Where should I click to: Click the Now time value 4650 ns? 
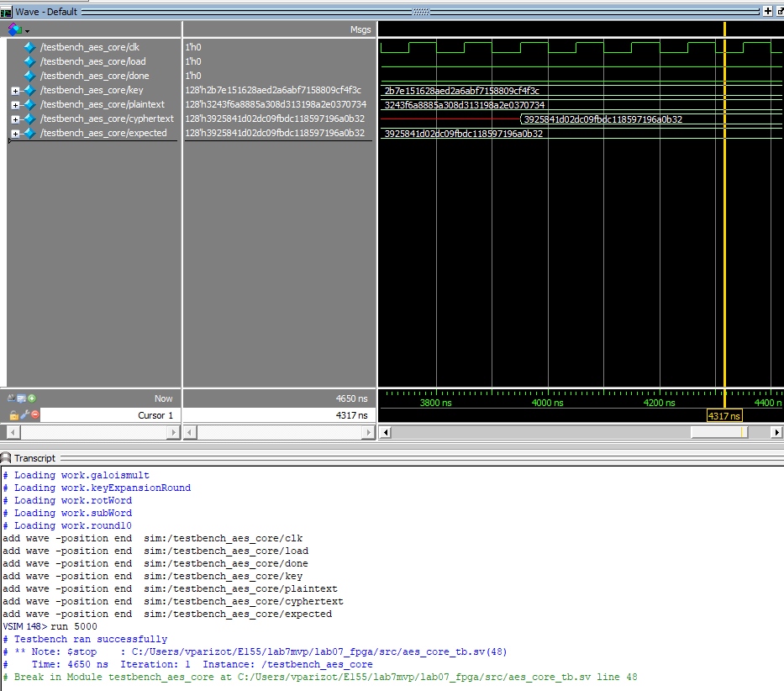[352, 398]
